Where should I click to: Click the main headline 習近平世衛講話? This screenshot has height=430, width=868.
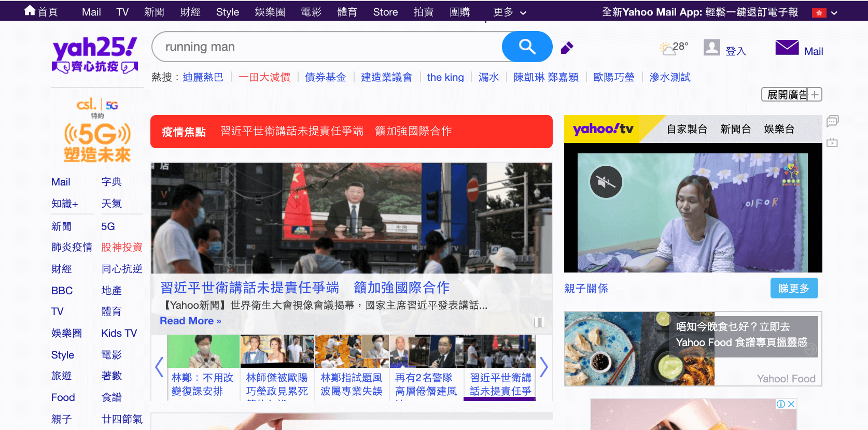(305, 288)
